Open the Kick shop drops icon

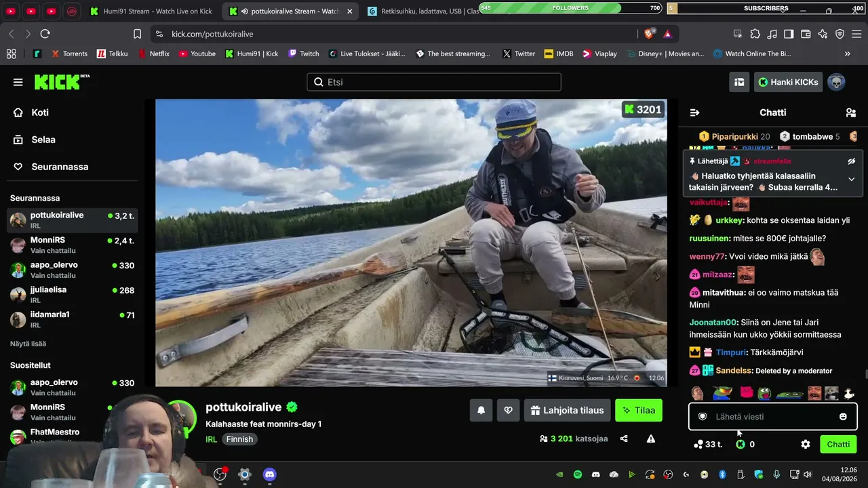coord(739,82)
